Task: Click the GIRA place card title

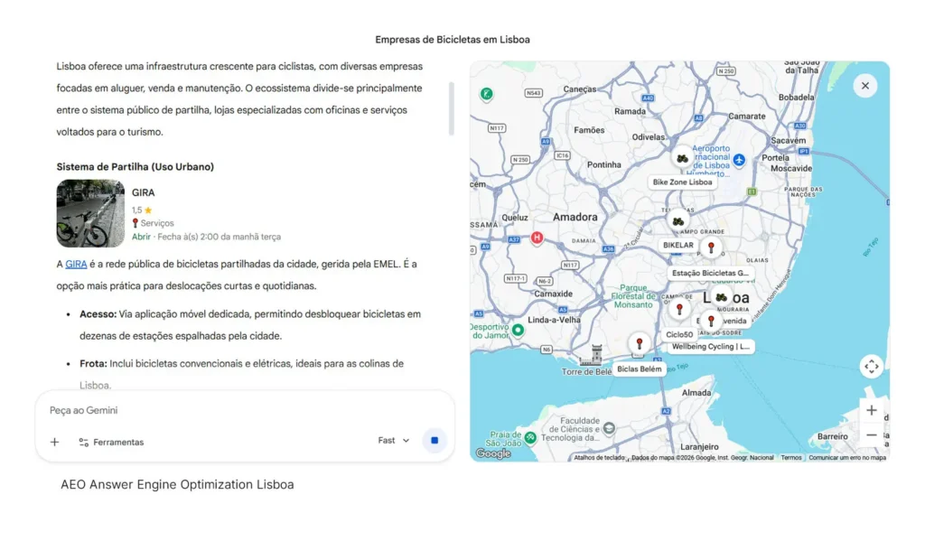Action: click(x=144, y=192)
